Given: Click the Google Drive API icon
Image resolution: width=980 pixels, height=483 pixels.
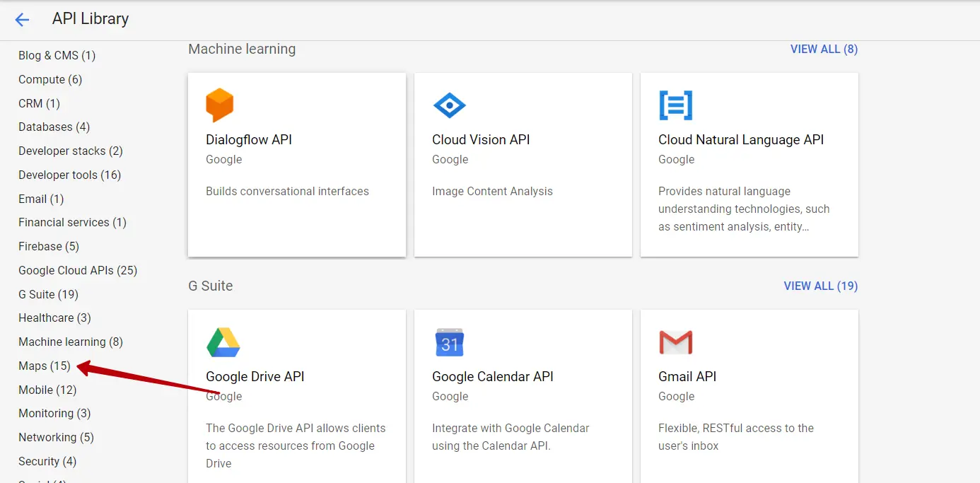Looking at the screenshot, I should (x=223, y=342).
